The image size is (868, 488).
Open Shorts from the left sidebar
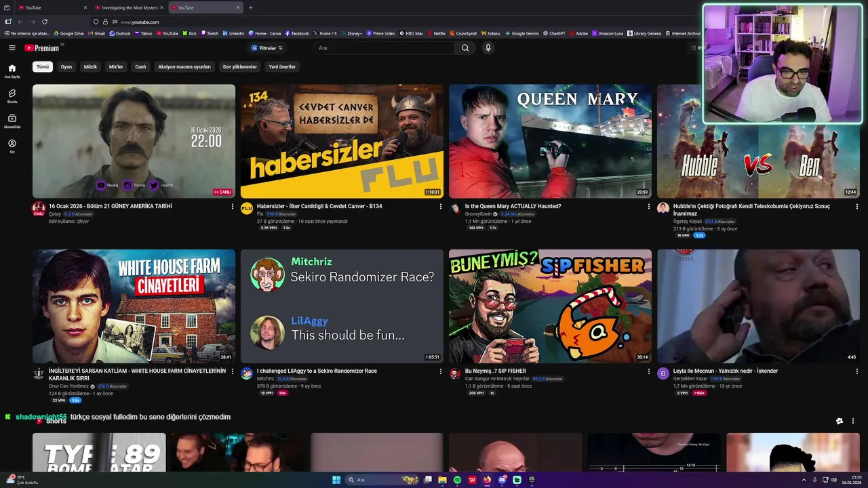coord(12,96)
